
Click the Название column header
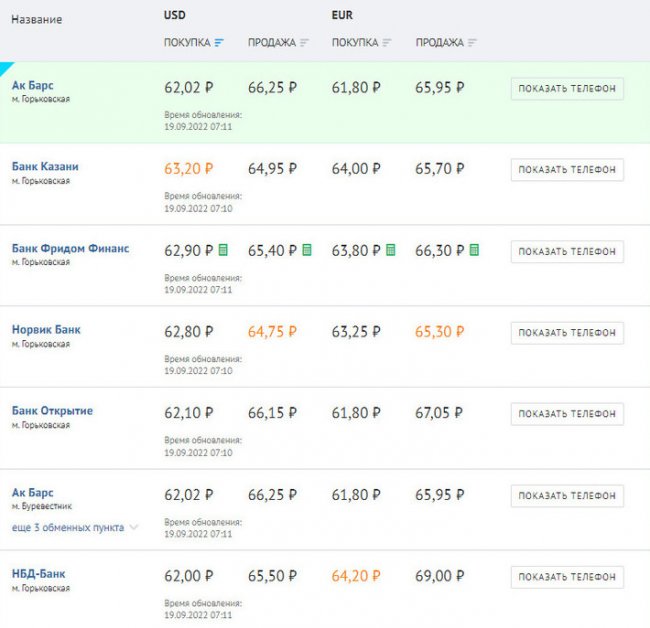36,20
